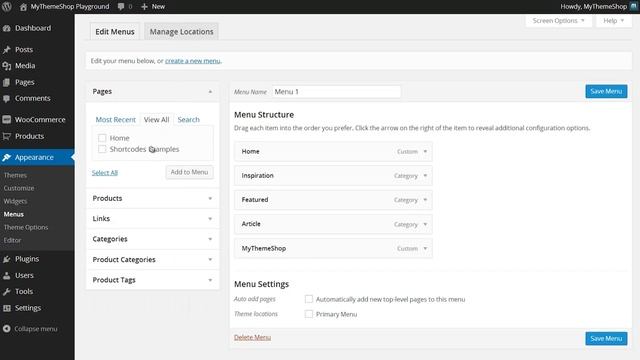Open the Themes submenu item

pyautogui.click(x=15, y=175)
